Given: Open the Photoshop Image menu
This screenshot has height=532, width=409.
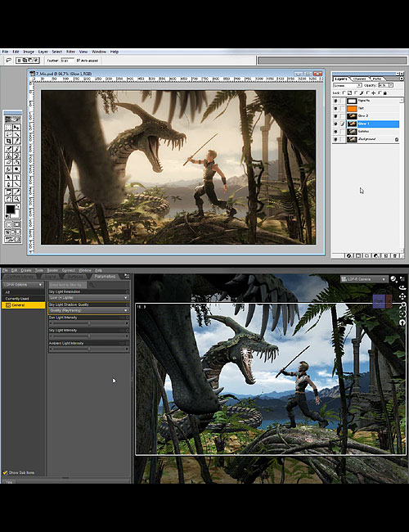Looking at the screenshot, I should pyautogui.click(x=29, y=52).
